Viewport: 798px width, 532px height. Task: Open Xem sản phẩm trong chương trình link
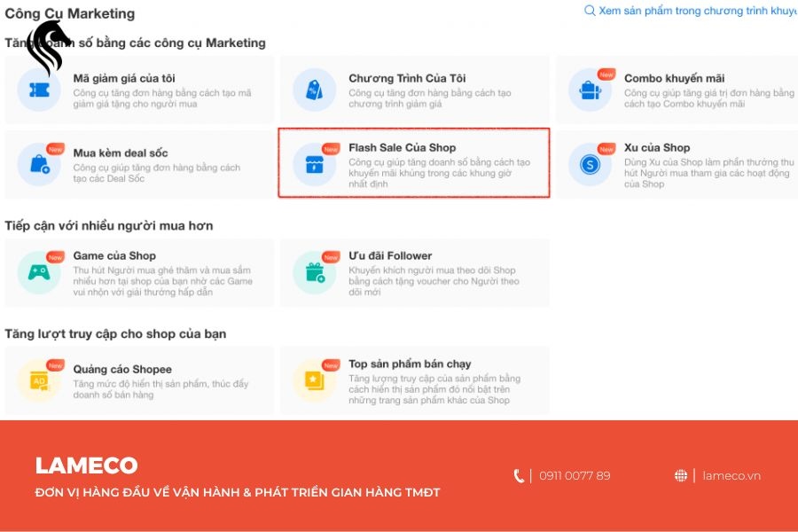pyautogui.click(x=699, y=11)
